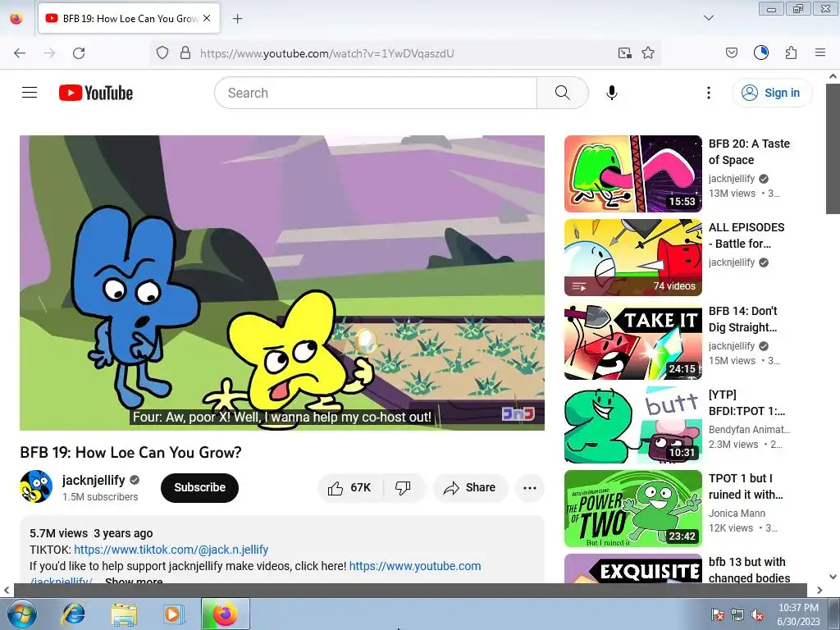840x630 pixels.
Task: Click the 1.5M subscribers text
Action: click(x=100, y=496)
